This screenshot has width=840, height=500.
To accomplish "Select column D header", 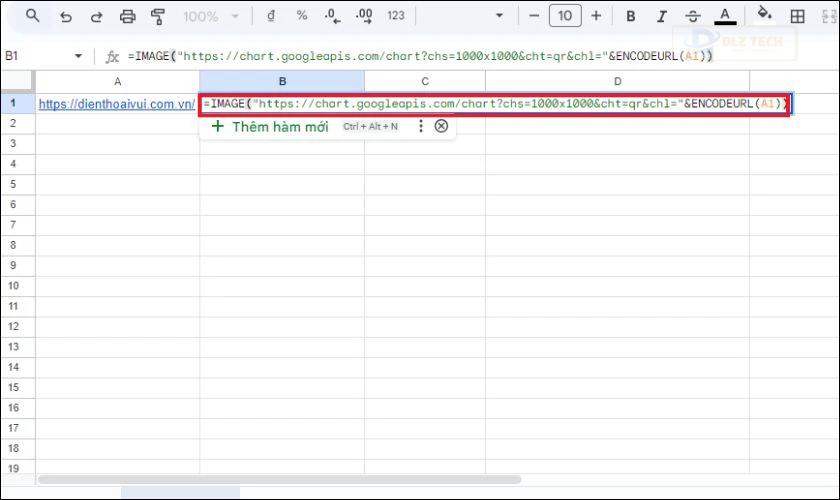I will click(x=617, y=81).
